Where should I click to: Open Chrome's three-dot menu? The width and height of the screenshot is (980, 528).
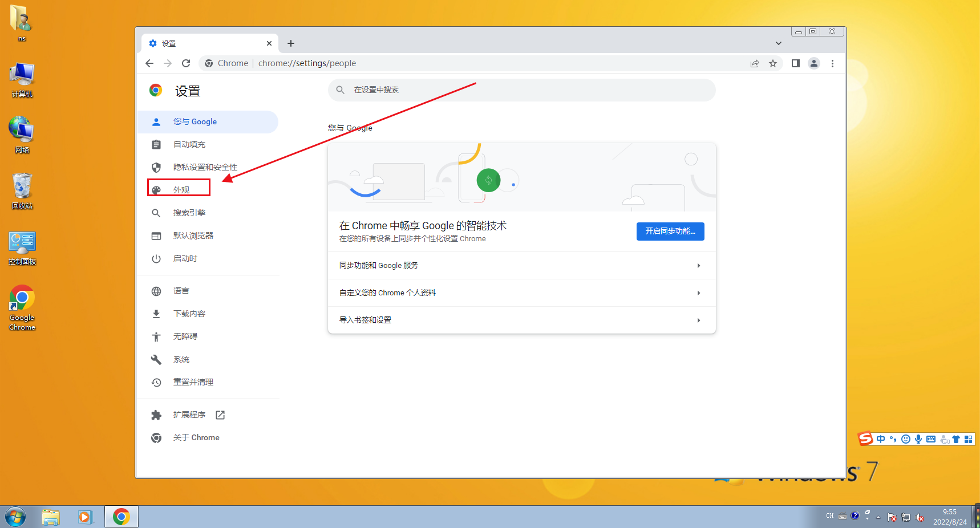click(832, 63)
